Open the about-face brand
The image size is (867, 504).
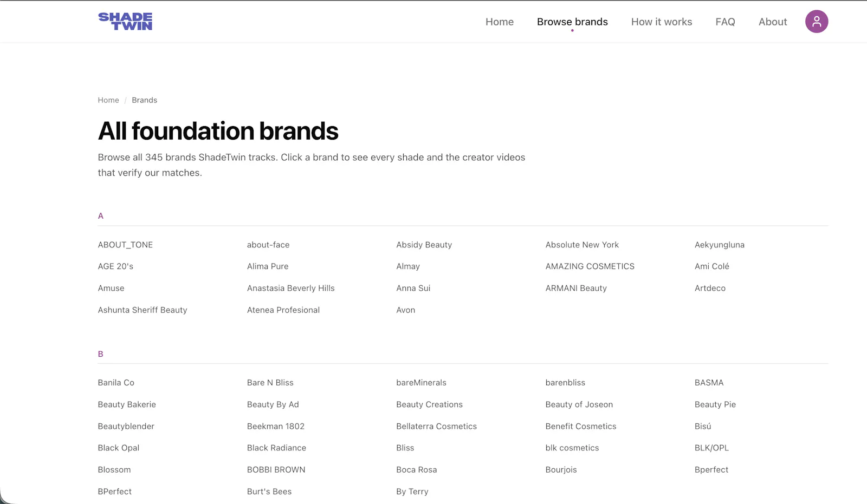[x=268, y=245]
